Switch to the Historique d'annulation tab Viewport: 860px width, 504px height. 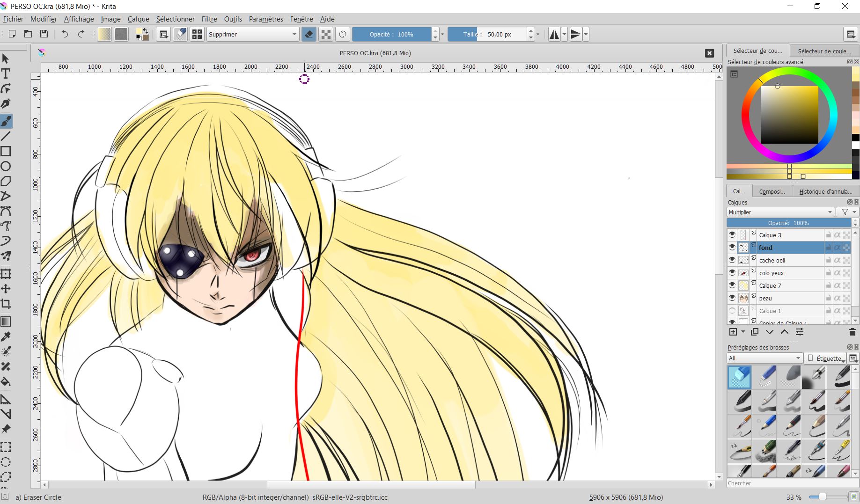(x=825, y=191)
